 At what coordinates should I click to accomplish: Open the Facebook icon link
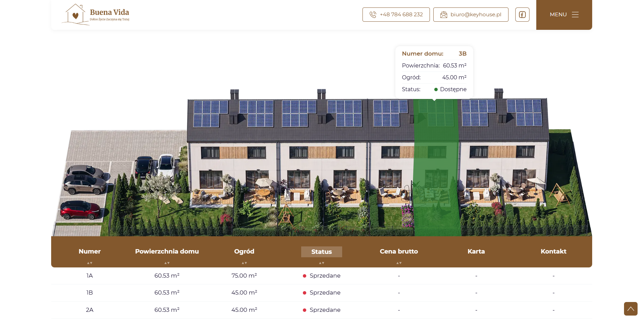(522, 15)
